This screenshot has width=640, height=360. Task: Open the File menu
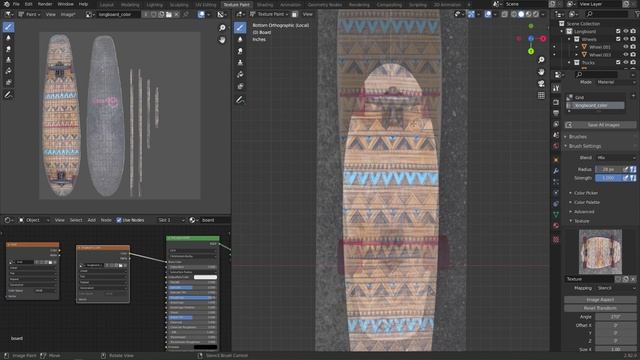tap(16, 4)
